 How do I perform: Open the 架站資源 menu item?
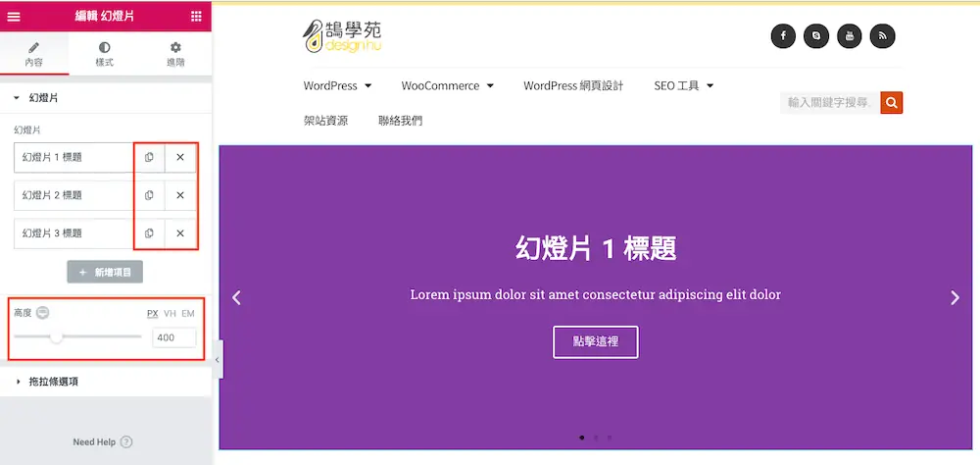coord(325,121)
